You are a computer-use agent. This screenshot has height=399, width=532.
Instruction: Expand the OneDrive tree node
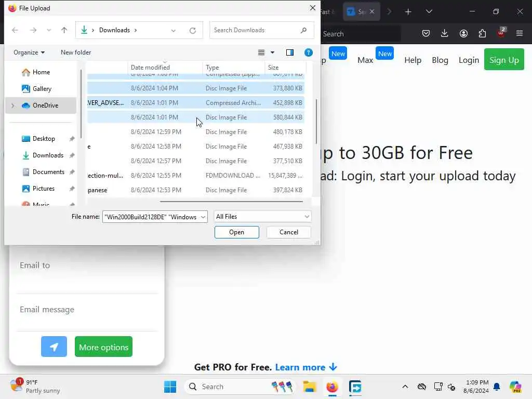pyautogui.click(x=13, y=105)
